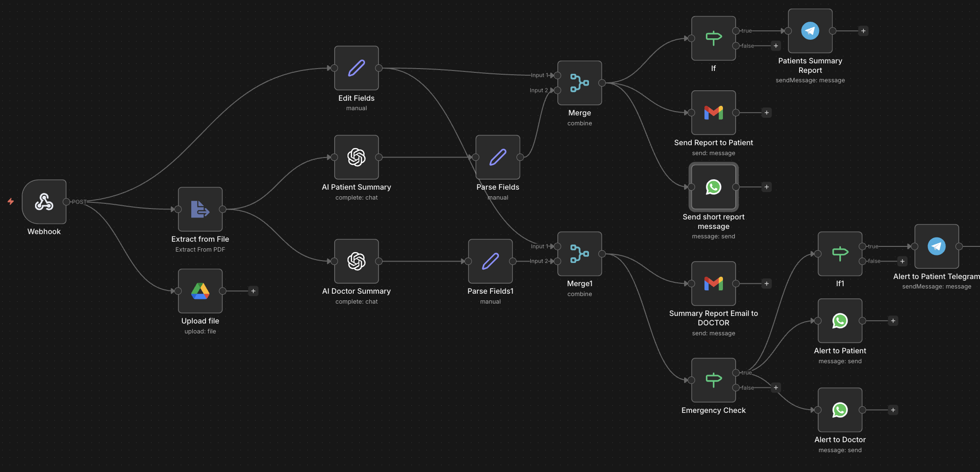Open the Alert to Doctor WhatsApp node
The height and width of the screenshot is (472, 980).
coord(840,410)
